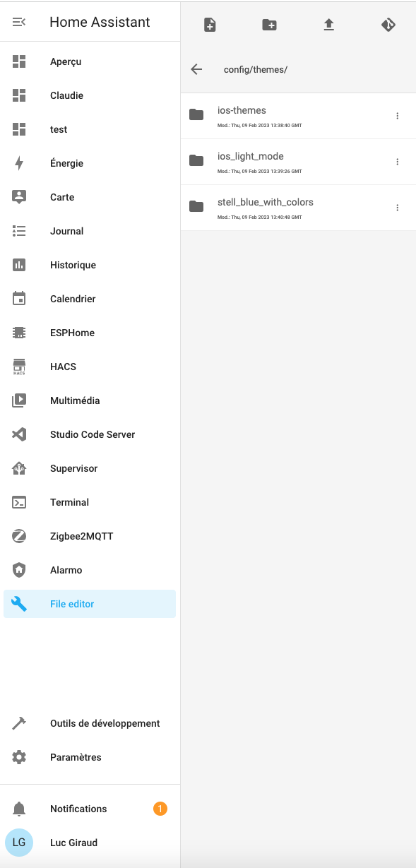Click the upload file icon
This screenshot has width=416, height=868.
pyautogui.click(x=328, y=25)
